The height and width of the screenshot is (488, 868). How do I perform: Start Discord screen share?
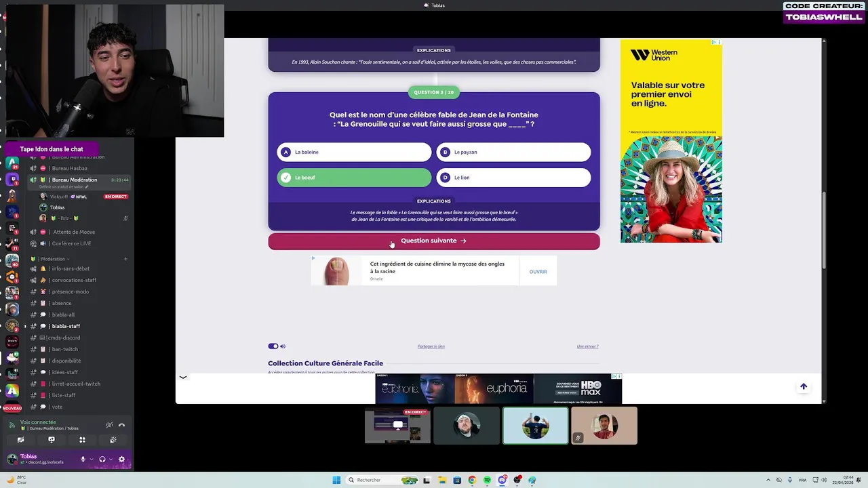coord(52,440)
